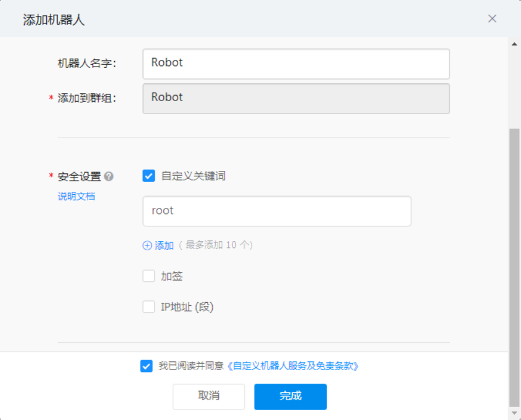Enable the 加签 security option
Screen dimensions: 521x420
pos(148,276)
